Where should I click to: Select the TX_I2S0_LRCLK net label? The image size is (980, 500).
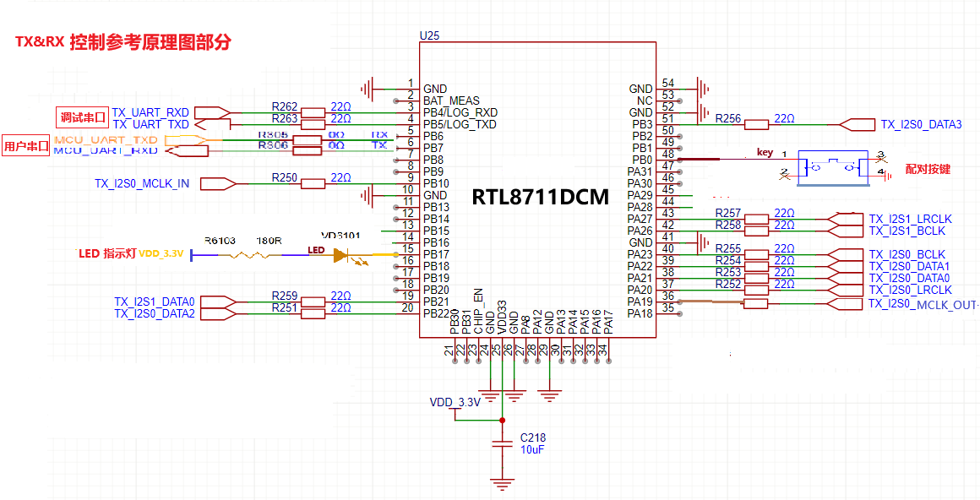click(x=910, y=290)
